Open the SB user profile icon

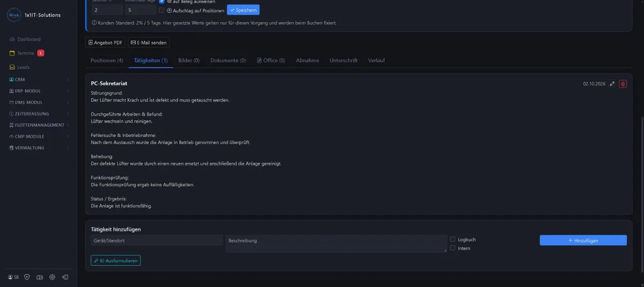pos(10,277)
